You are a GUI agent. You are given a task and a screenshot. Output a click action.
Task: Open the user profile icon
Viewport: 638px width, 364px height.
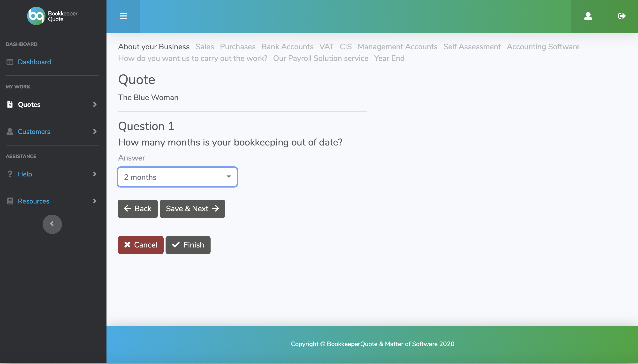pos(588,16)
